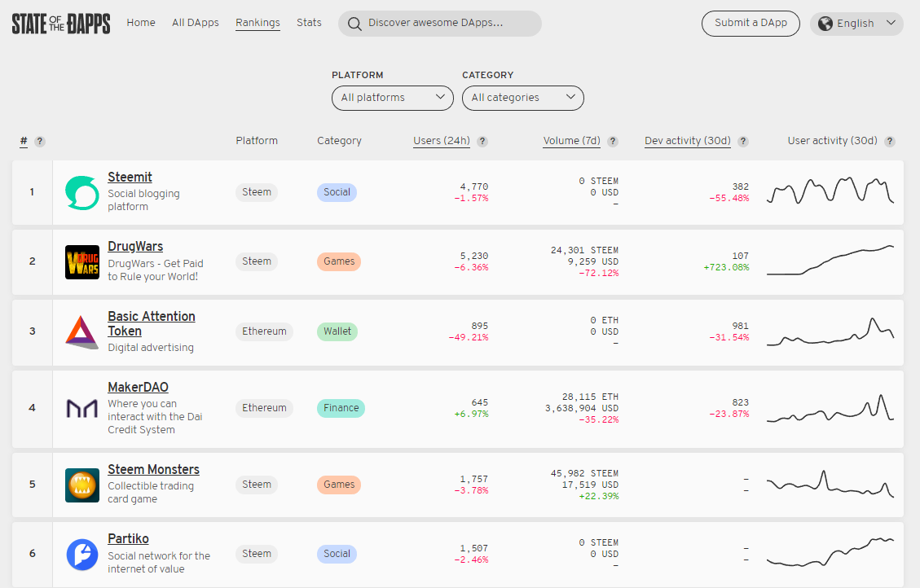Viewport: 920px width, 588px height.
Task: View DrugWars user activity sparkline chart
Action: click(830, 261)
